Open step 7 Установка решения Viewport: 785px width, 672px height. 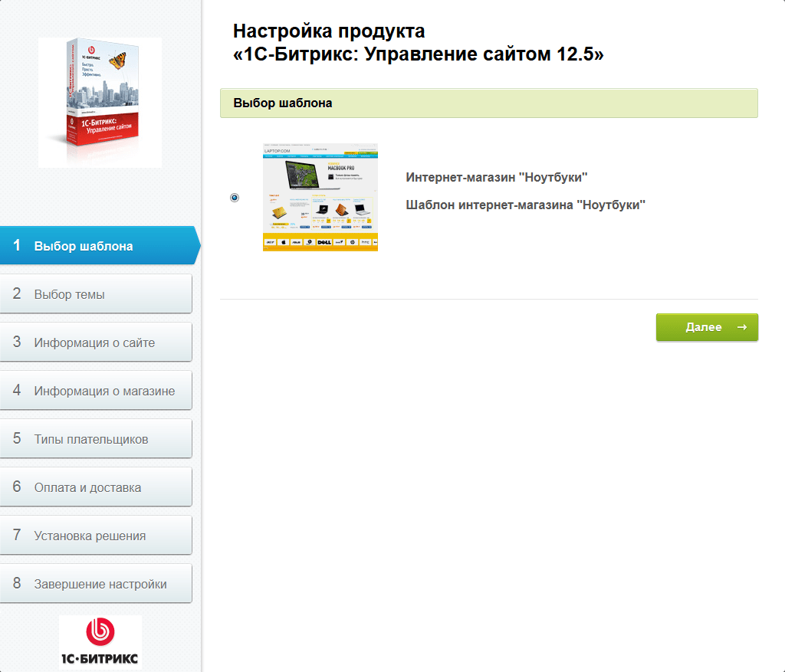coord(96,536)
